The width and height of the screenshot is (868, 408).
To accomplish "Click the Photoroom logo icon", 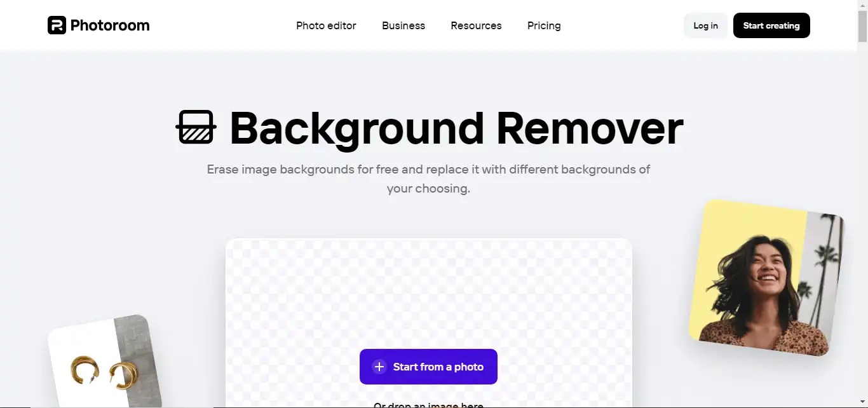I will pos(57,25).
